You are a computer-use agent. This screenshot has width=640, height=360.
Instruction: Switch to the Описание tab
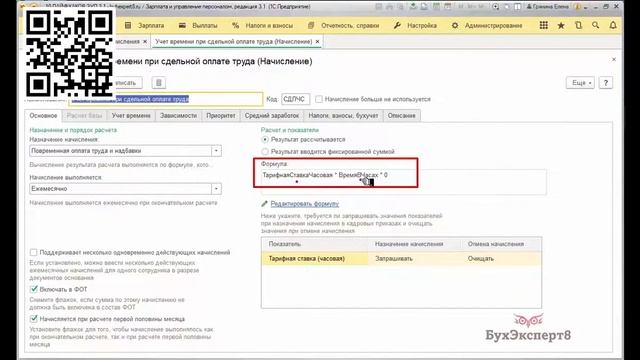coord(402,116)
